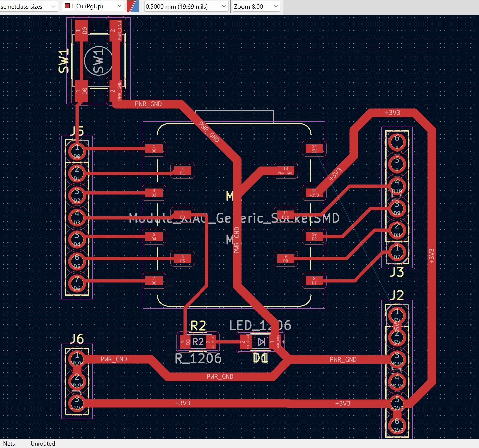Select J6 pad 2 (PWR_GND)

(x=77, y=381)
